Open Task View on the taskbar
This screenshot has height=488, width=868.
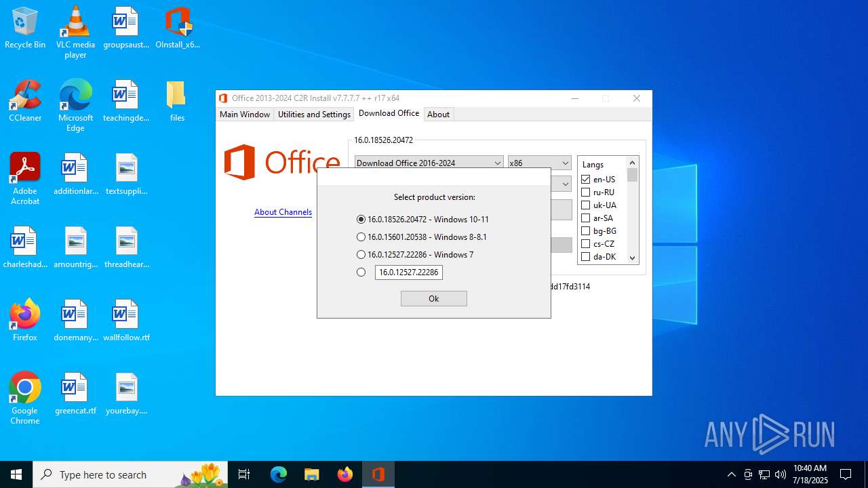[x=244, y=474]
